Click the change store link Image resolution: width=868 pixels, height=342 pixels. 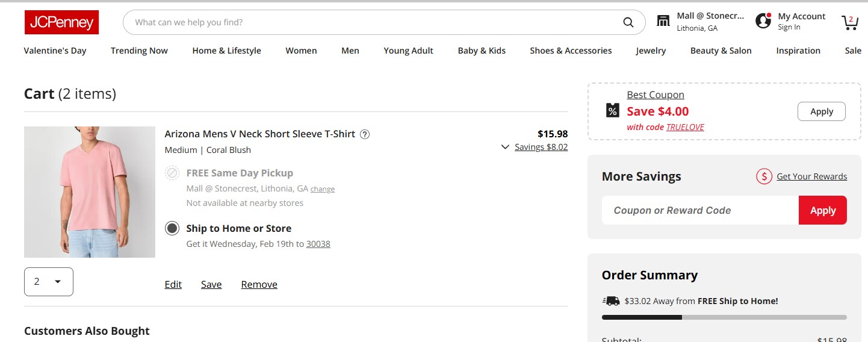point(323,189)
